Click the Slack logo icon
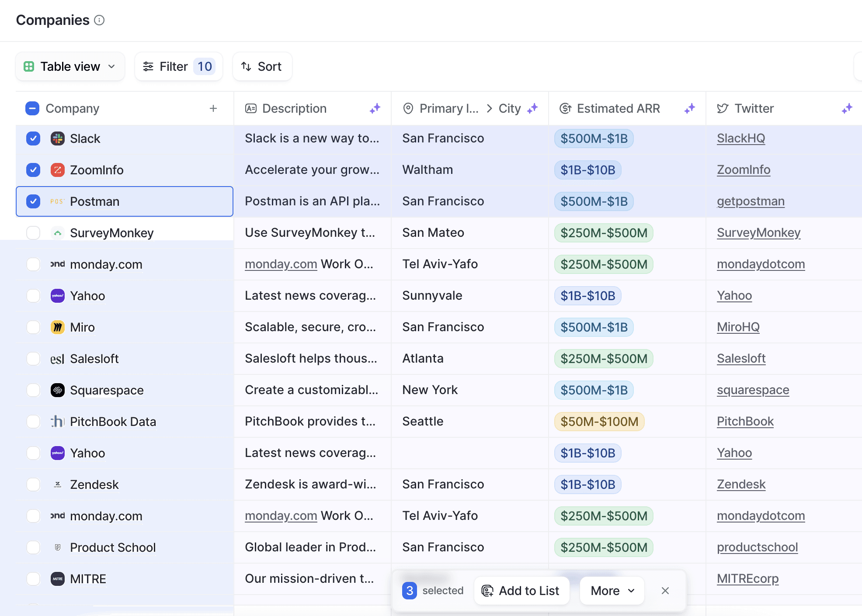This screenshot has width=862, height=616. 58,138
